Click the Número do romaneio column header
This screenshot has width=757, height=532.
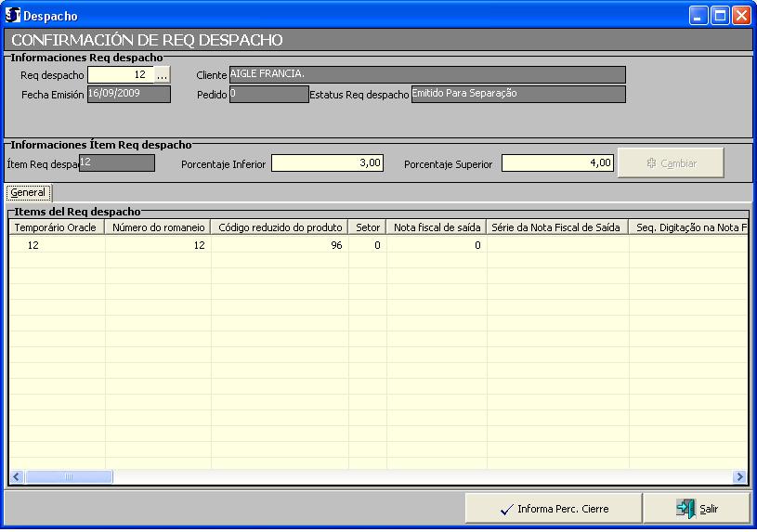coord(158,227)
